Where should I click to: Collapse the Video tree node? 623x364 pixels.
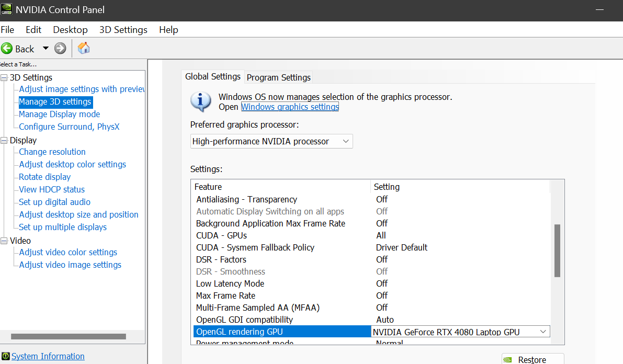(4, 241)
